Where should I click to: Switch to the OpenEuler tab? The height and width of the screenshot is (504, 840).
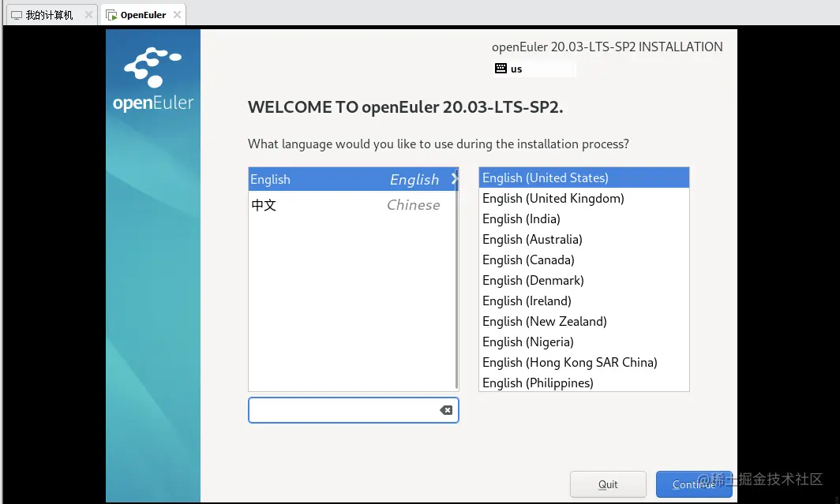143,14
